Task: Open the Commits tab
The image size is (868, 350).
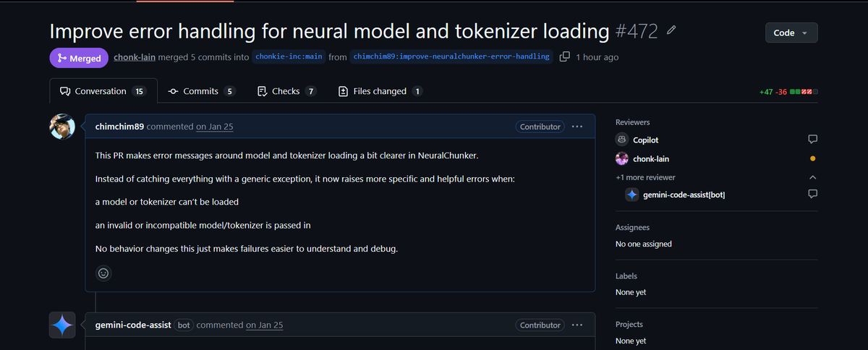Action: click(x=201, y=91)
